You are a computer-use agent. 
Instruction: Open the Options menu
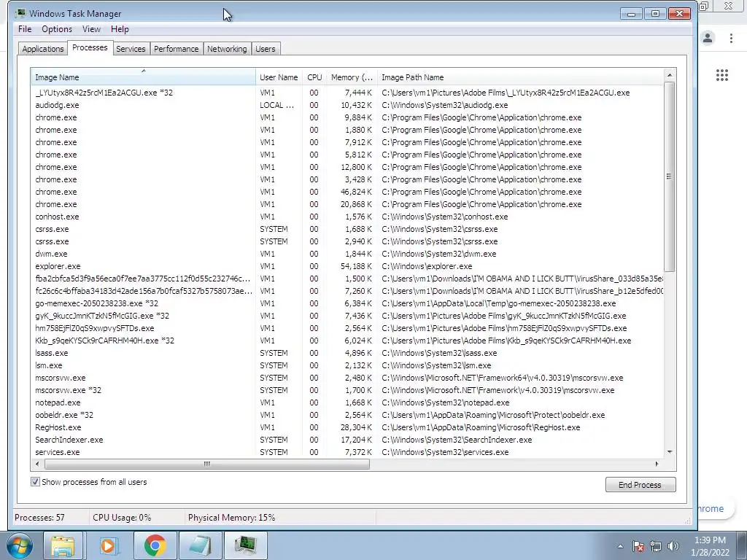(57, 29)
